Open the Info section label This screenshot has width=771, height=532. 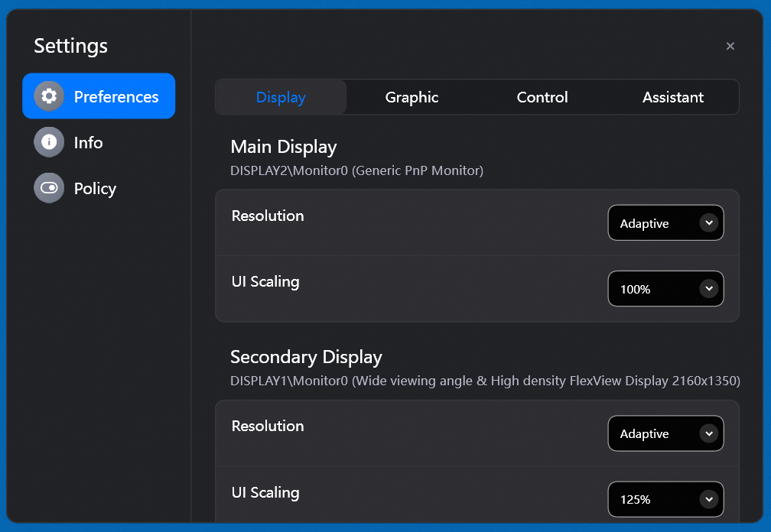(88, 143)
